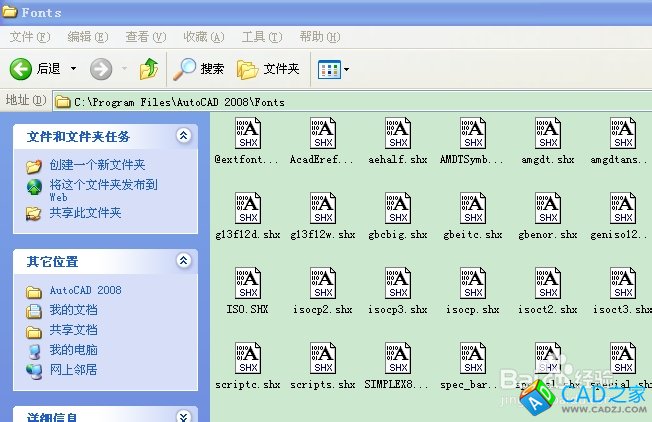Select the AMDTSymb SHX file icon

(x=473, y=133)
